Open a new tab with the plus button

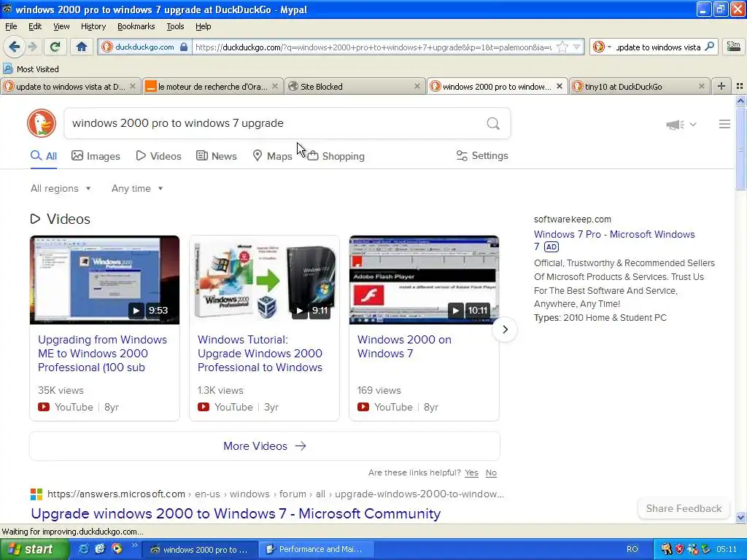[x=721, y=86]
